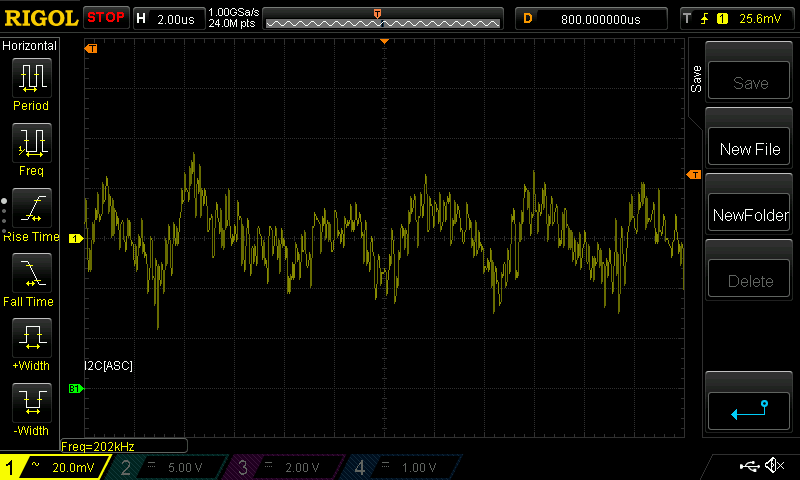Select the Fall Time measurement icon

point(31,272)
